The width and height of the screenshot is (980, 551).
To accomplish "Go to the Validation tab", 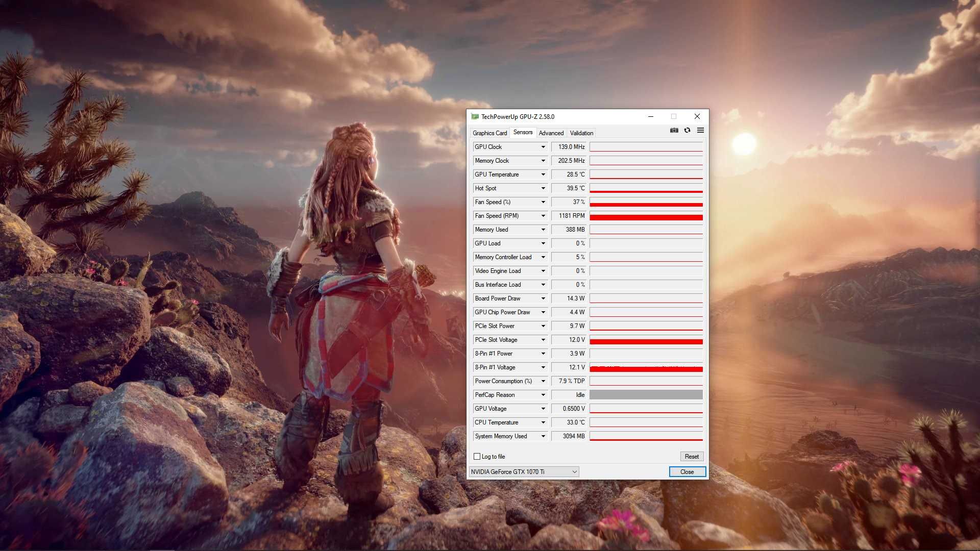I will pyautogui.click(x=581, y=133).
